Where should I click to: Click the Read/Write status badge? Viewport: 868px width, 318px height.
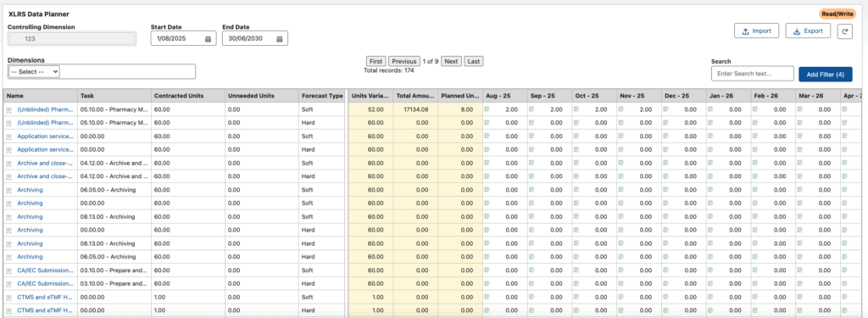point(837,14)
